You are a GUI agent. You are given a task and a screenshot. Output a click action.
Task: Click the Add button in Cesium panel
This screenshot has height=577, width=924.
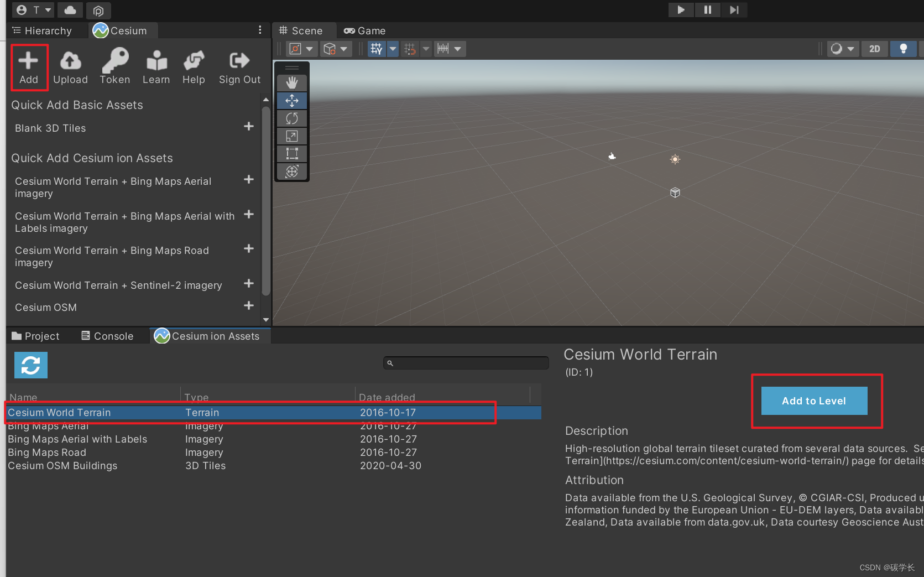coord(29,67)
